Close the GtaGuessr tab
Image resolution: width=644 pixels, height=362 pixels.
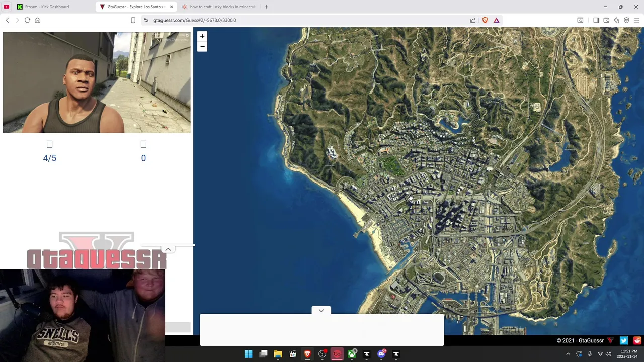point(171,7)
